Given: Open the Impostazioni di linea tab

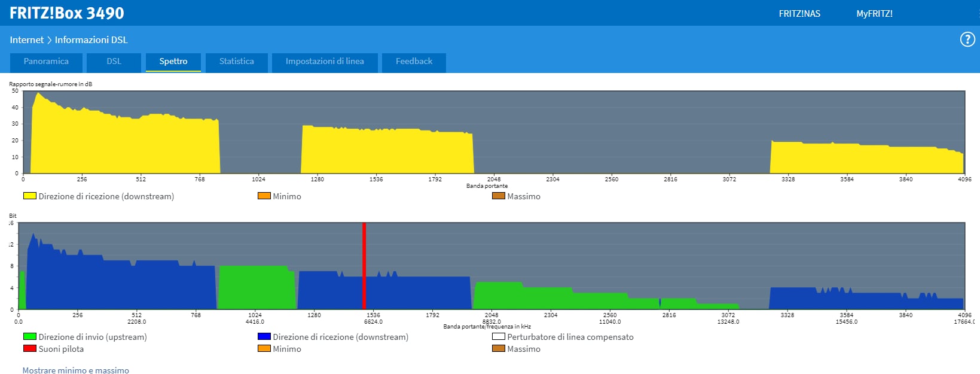Looking at the screenshot, I should pos(325,62).
